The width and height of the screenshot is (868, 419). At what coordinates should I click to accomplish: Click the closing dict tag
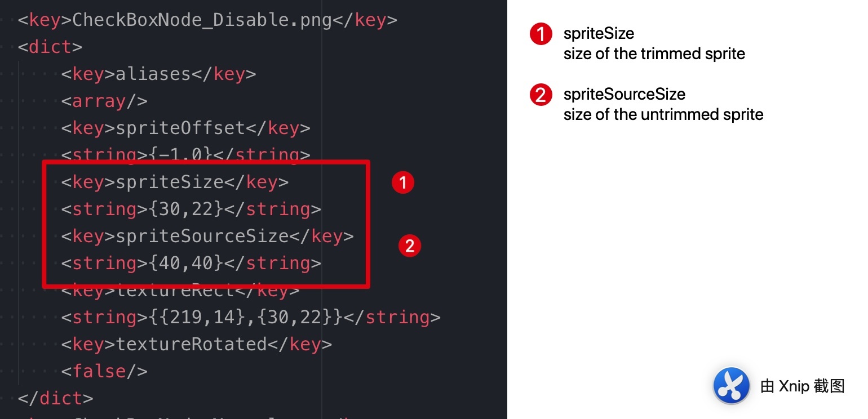55,398
